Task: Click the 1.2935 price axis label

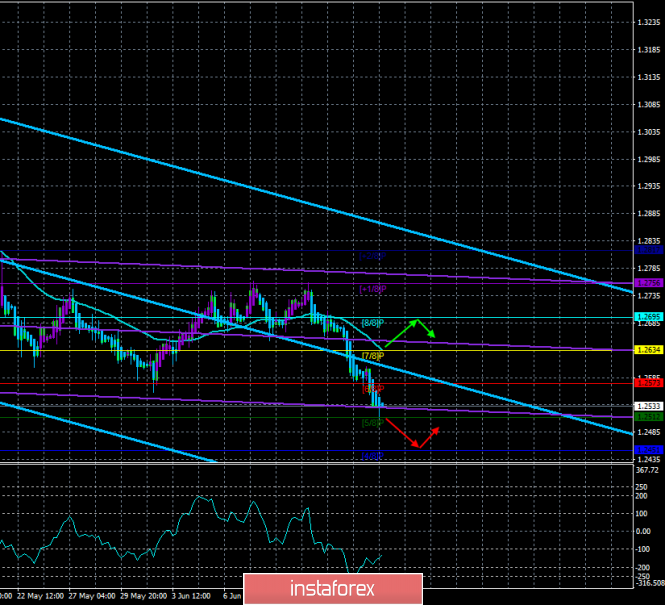Action: pyautogui.click(x=649, y=186)
